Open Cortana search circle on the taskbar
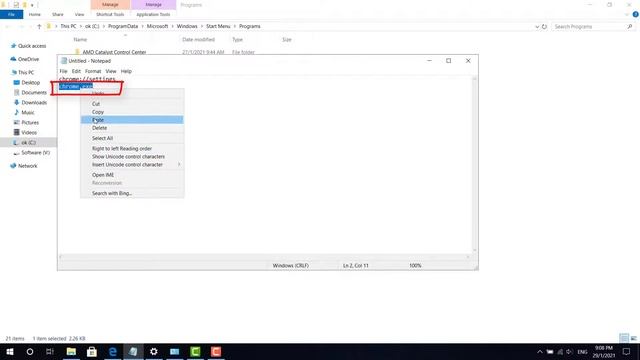 pyautogui.click(x=30, y=351)
